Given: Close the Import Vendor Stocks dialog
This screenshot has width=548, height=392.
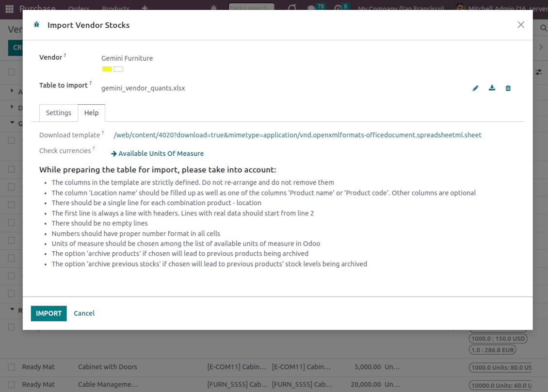Looking at the screenshot, I should coord(521,25).
